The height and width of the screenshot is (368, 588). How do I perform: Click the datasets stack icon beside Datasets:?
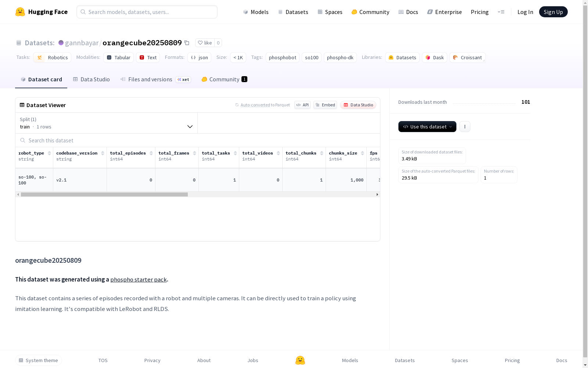[x=19, y=43]
